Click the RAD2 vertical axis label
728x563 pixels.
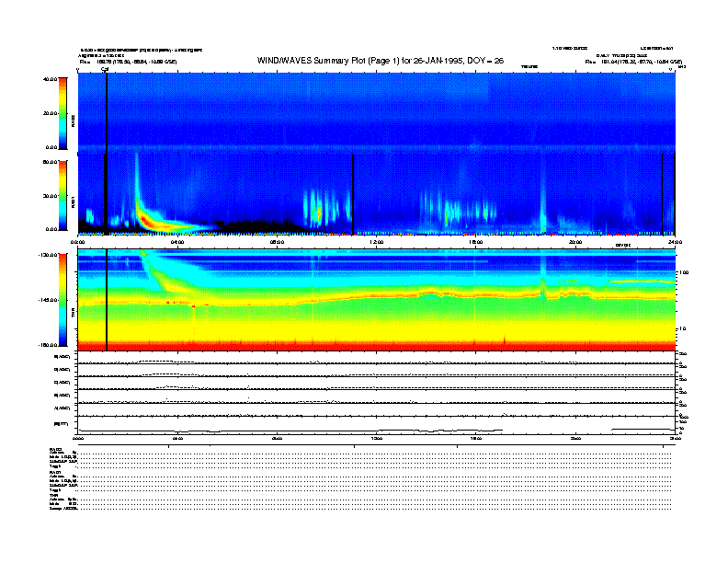(73, 121)
